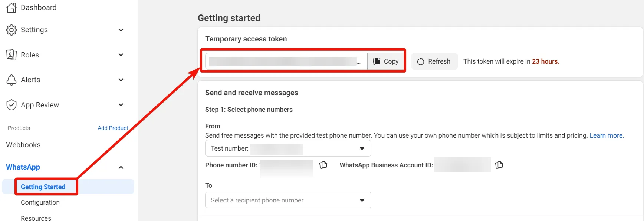Open the Learn more link
Screen dimensions: 644x221
[x=607, y=135]
